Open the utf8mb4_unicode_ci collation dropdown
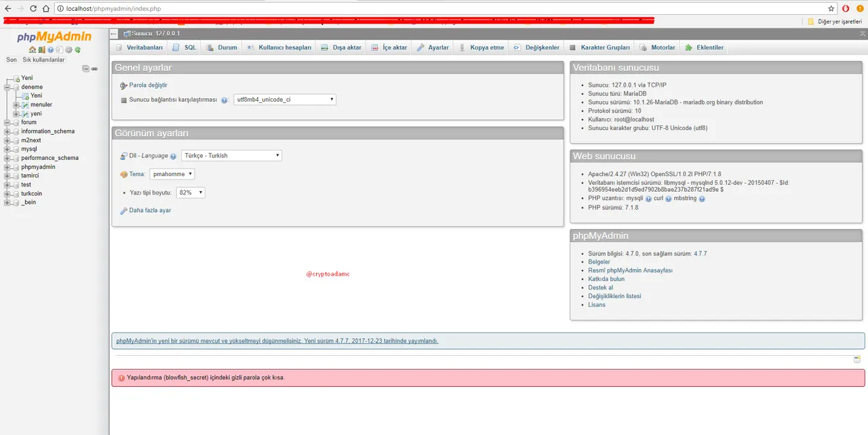Viewport: 868px width, 435px height. click(x=285, y=100)
